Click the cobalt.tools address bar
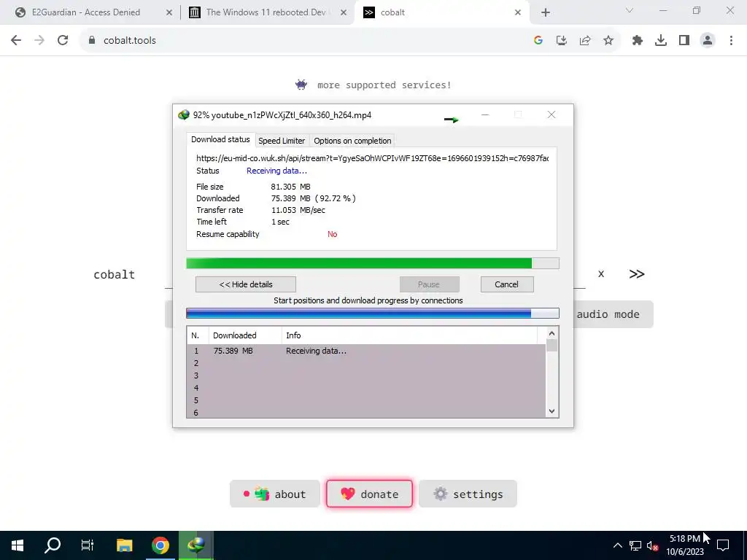Image resolution: width=747 pixels, height=560 pixels. pyautogui.click(x=305, y=41)
